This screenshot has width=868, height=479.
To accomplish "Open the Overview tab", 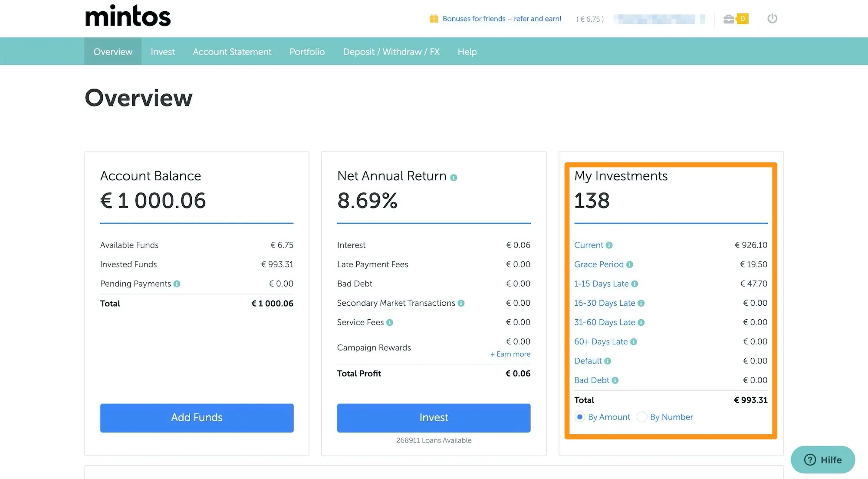I will [113, 52].
